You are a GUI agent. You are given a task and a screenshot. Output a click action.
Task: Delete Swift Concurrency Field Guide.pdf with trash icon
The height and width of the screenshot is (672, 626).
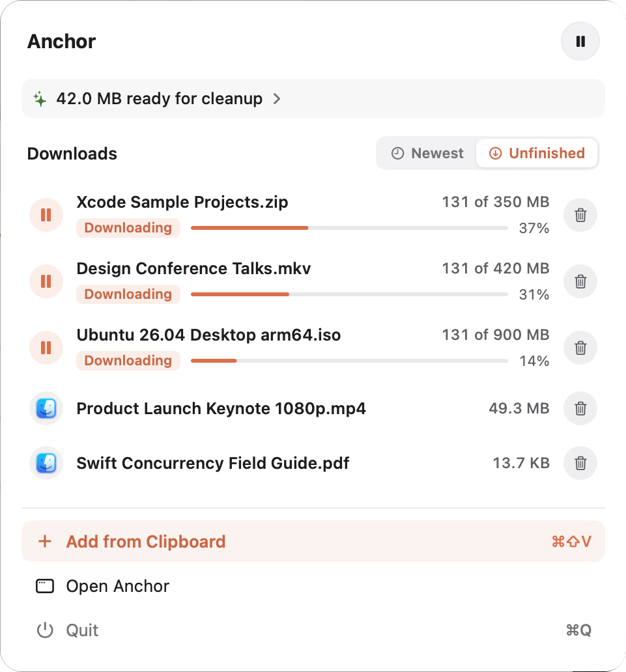(x=580, y=463)
